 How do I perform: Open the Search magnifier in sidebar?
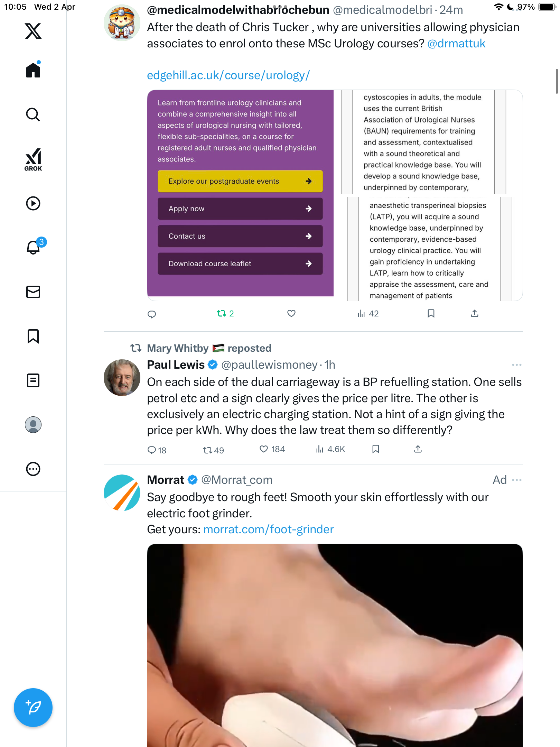tap(33, 114)
